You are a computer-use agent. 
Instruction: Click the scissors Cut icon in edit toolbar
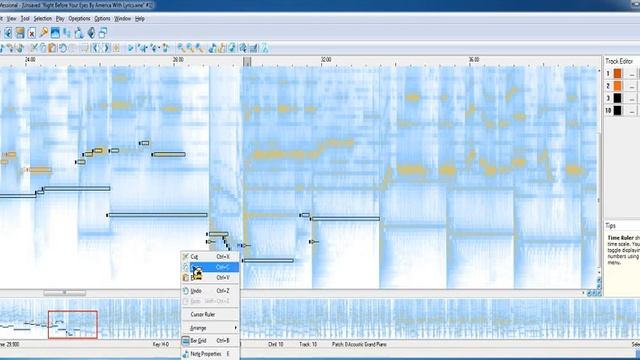tap(34, 48)
